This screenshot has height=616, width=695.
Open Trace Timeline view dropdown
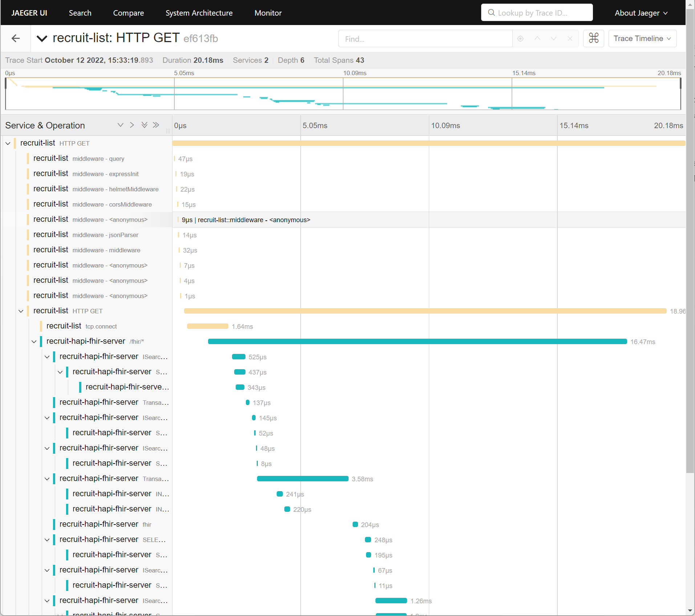point(642,38)
